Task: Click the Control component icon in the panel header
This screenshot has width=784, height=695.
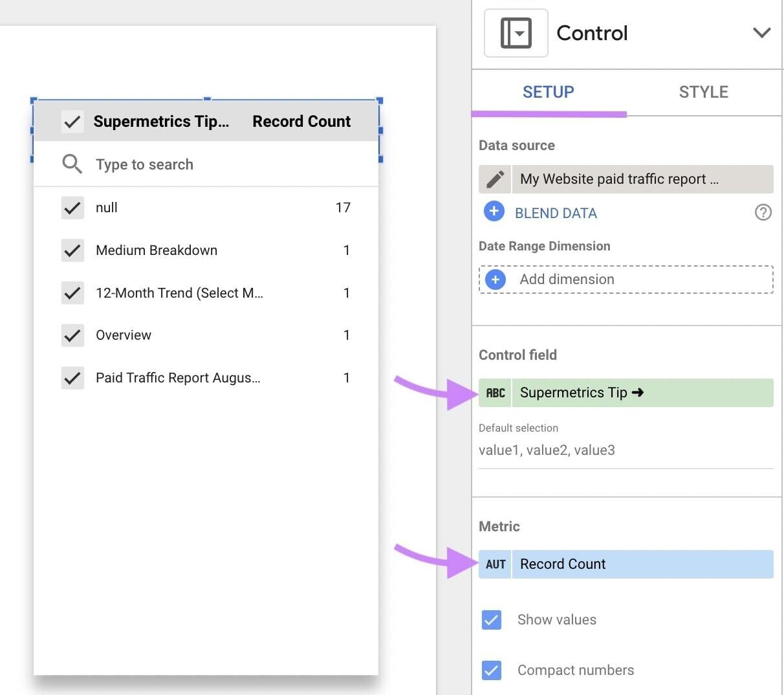Action: coord(516,32)
